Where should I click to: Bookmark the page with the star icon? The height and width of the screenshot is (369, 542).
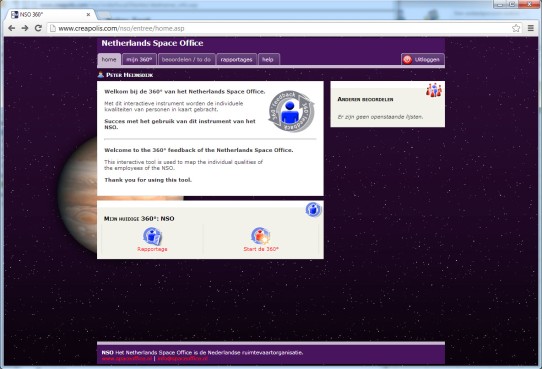pyautogui.click(x=516, y=28)
